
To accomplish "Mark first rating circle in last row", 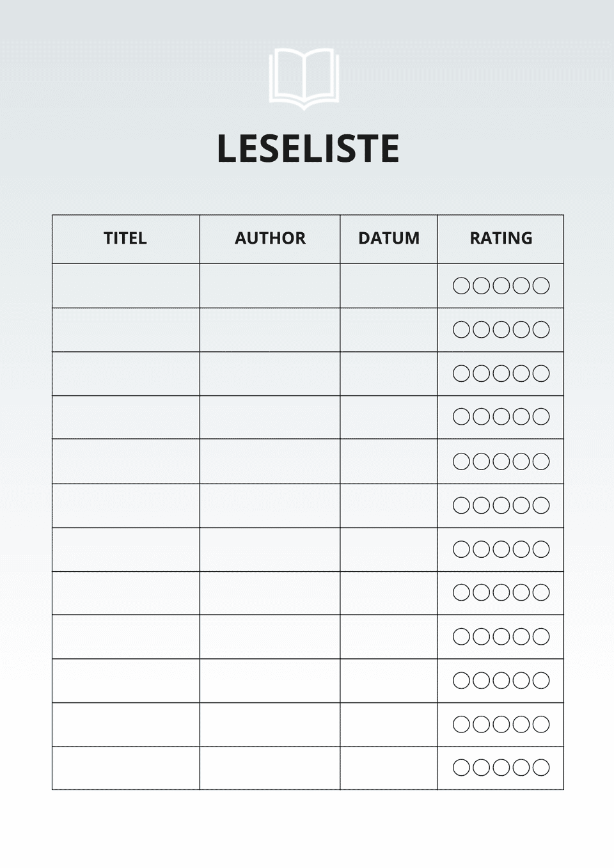I will coord(461,768).
